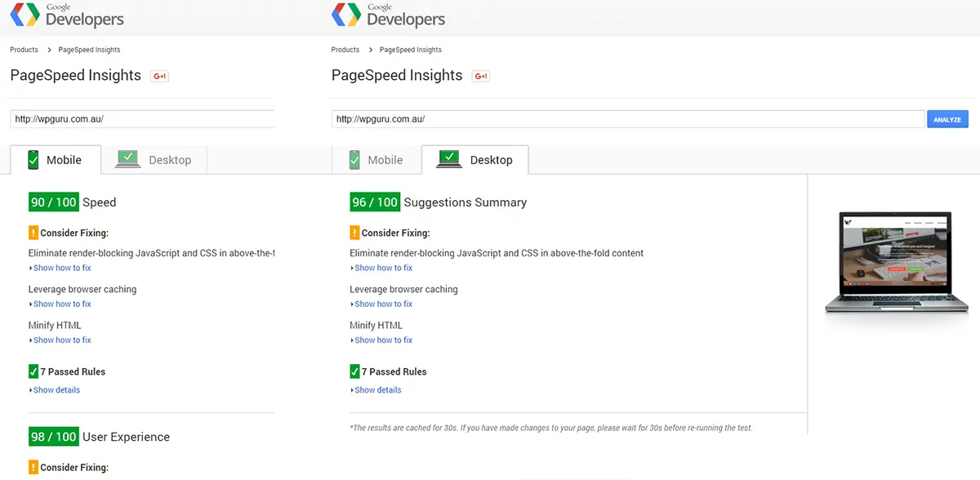
Task: Click the grey Mobile tab's green check icon
Action: coord(354,158)
